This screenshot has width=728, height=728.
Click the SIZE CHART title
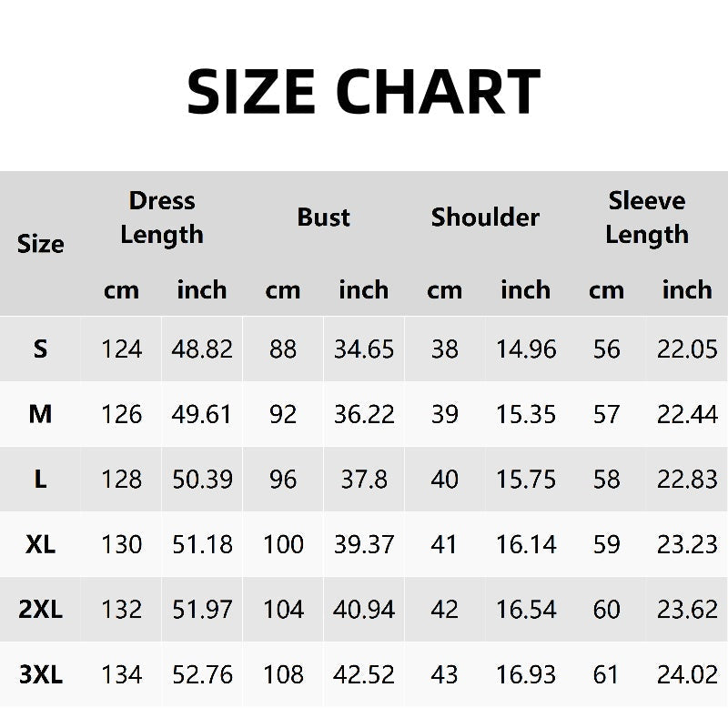point(364,91)
